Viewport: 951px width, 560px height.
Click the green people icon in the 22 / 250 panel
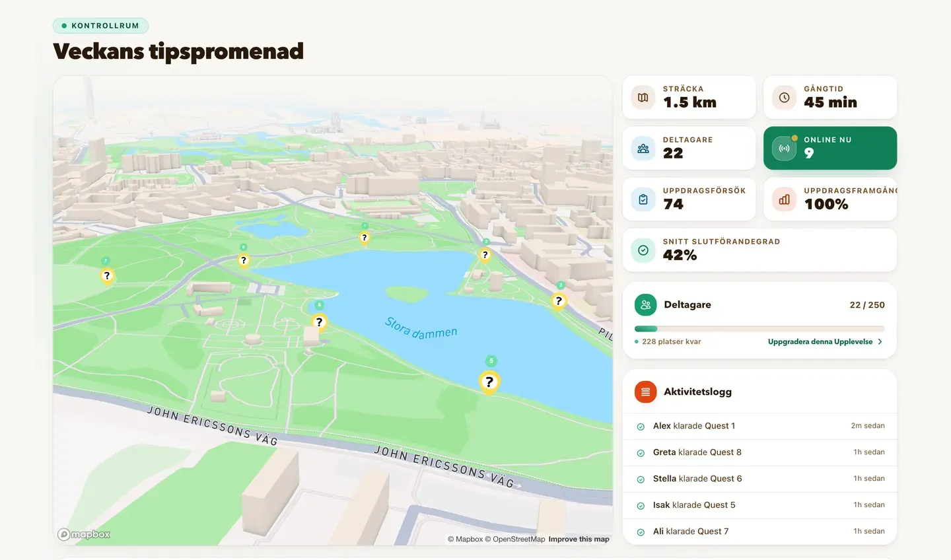(x=646, y=305)
